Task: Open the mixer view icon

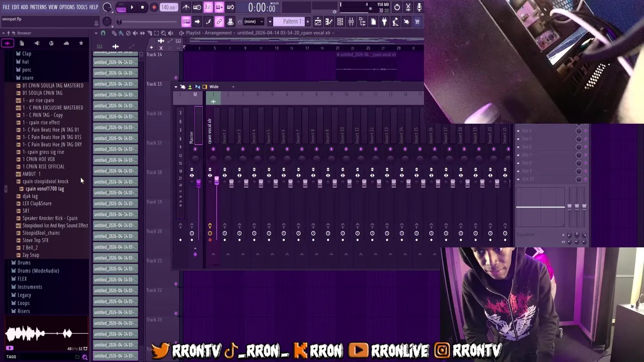Action: (x=351, y=22)
